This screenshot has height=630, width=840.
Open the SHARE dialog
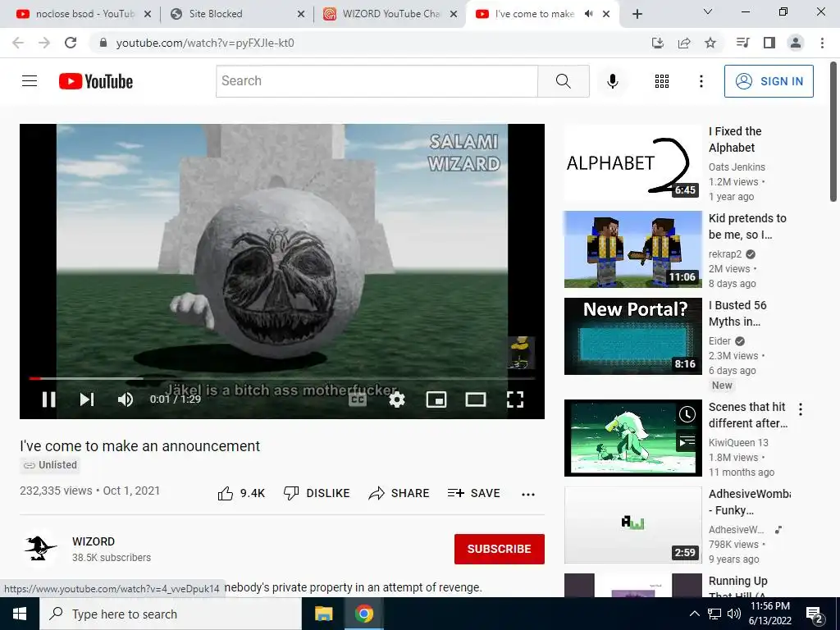coord(399,493)
